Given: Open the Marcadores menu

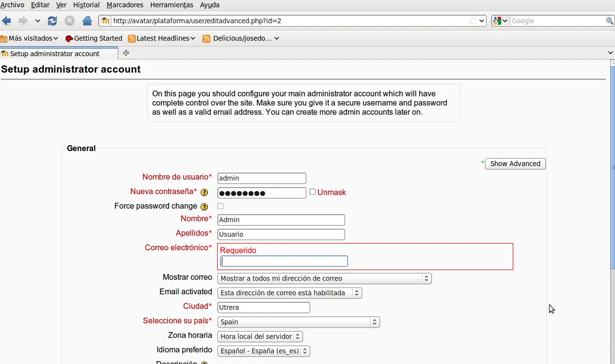Looking at the screenshot, I should 125,5.
